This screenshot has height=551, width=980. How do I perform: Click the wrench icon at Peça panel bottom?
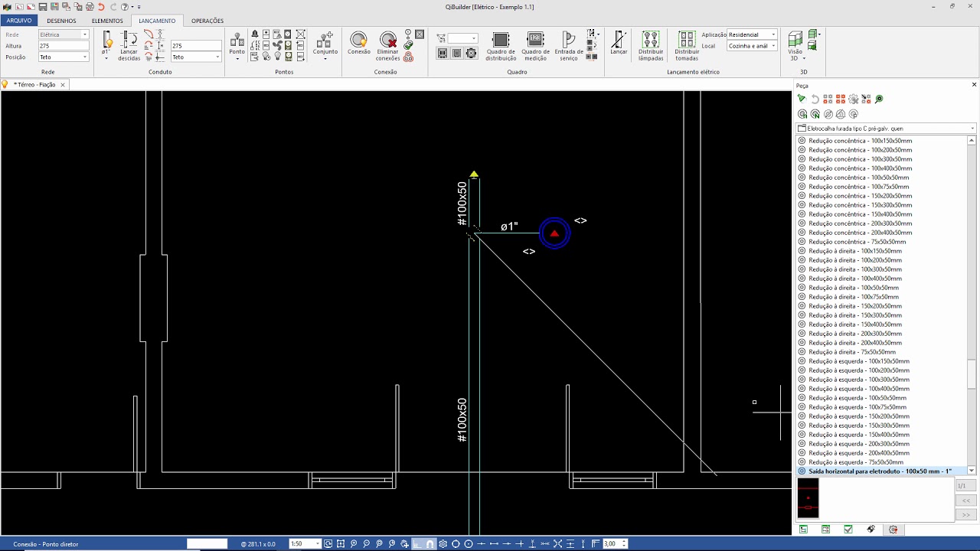click(871, 529)
